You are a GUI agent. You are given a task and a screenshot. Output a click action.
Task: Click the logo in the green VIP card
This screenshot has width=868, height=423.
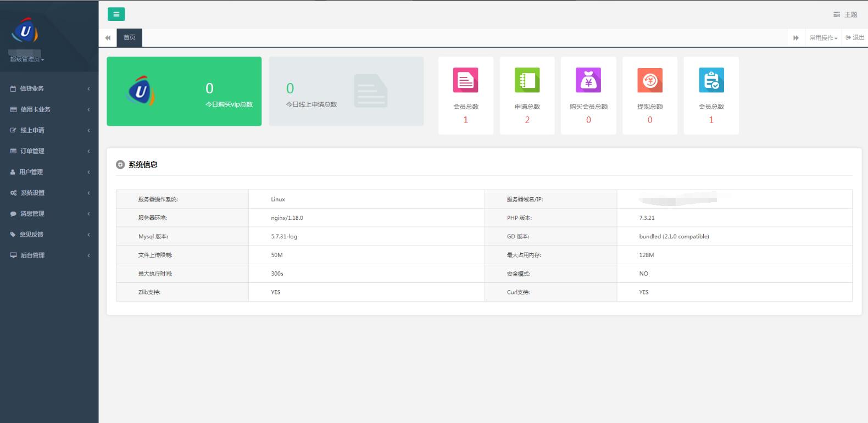[141, 91]
